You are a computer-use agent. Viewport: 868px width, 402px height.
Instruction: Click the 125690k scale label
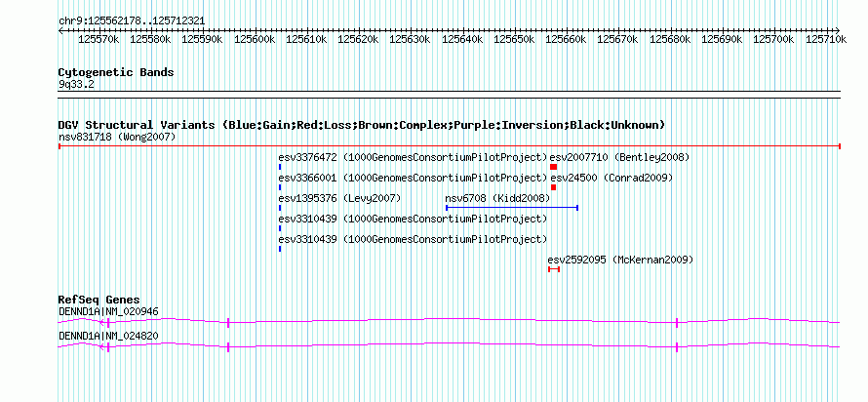[x=722, y=39]
